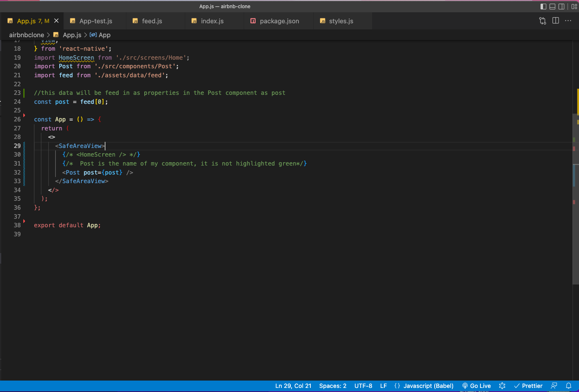Screen dimensions: 579x392
Task: Toggle the bottom panel layout icon
Action: [x=552, y=7]
